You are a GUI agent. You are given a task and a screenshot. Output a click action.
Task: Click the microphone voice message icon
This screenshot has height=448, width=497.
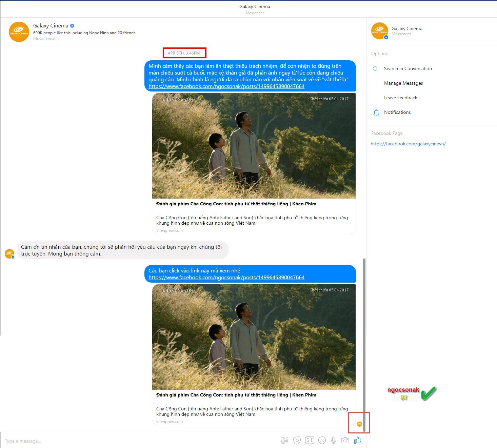click(334, 440)
